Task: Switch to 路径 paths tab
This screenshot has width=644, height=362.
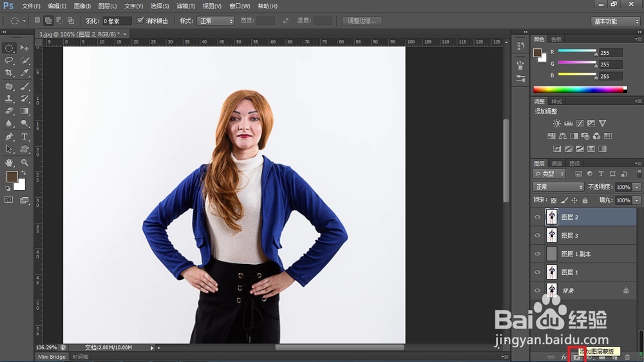Action: pyautogui.click(x=574, y=164)
